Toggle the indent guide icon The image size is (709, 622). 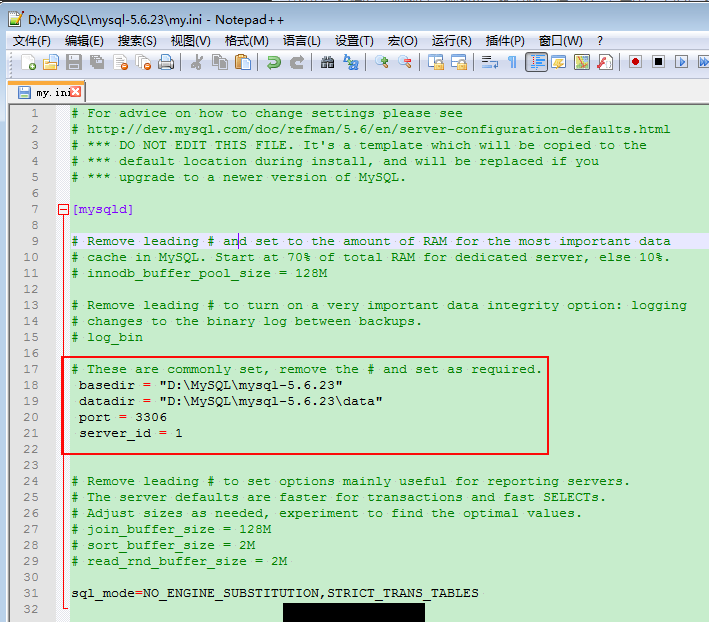(536, 62)
